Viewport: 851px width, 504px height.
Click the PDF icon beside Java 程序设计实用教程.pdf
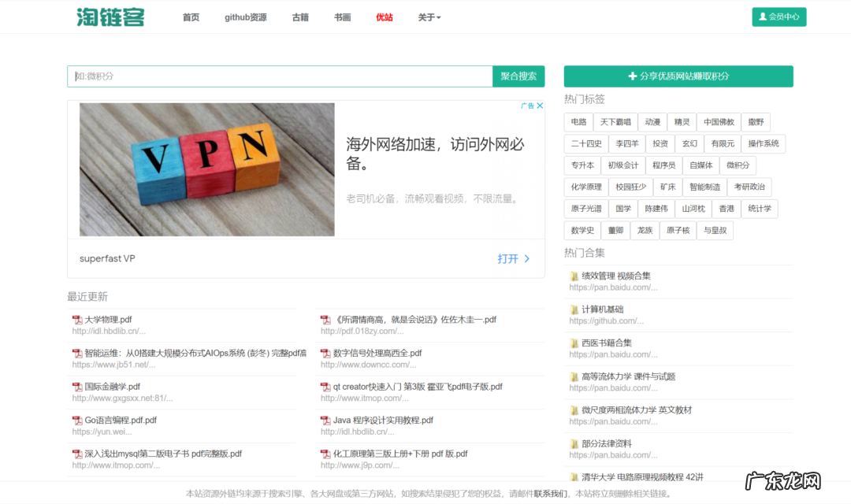click(325, 421)
